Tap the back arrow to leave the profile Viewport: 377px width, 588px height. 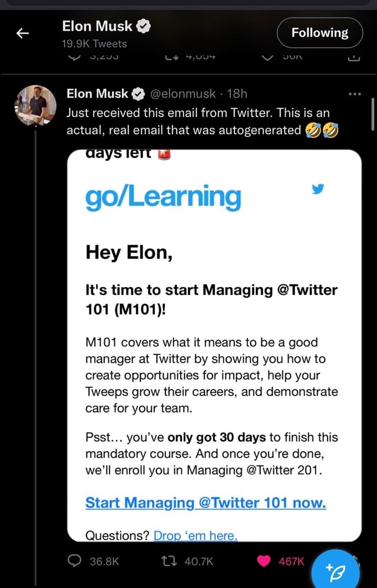tap(22, 33)
